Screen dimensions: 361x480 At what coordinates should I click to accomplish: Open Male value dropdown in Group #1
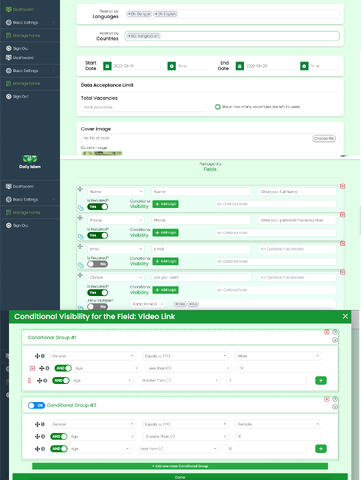coord(278,356)
